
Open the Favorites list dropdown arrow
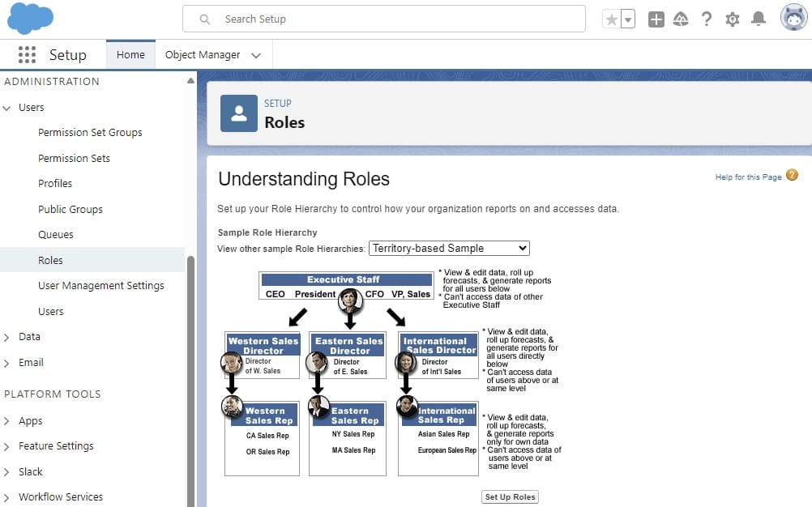628,19
